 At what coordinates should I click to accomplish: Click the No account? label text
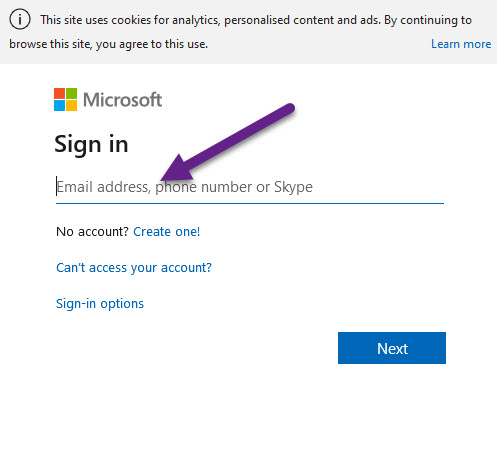(x=92, y=232)
